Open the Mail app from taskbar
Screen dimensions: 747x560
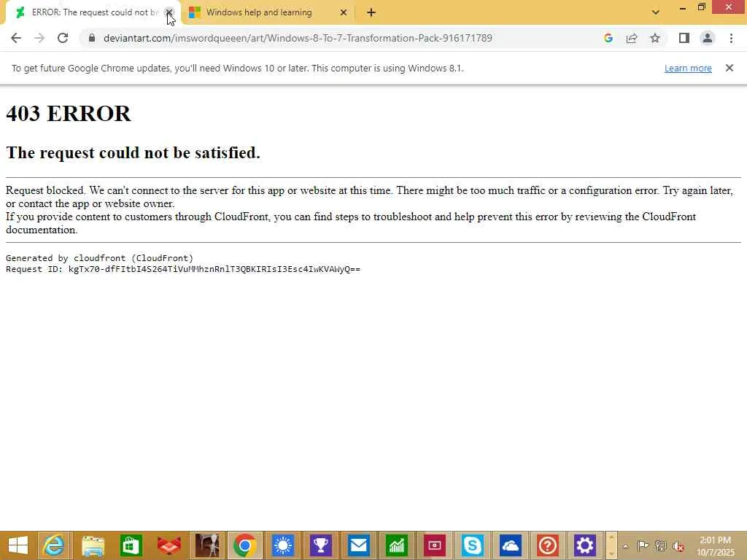(x=359, y=545)
